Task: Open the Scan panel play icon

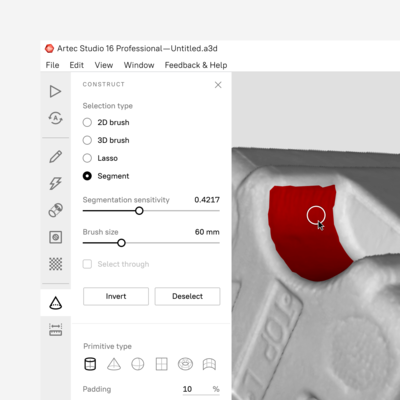Action: tap(55, 91)
